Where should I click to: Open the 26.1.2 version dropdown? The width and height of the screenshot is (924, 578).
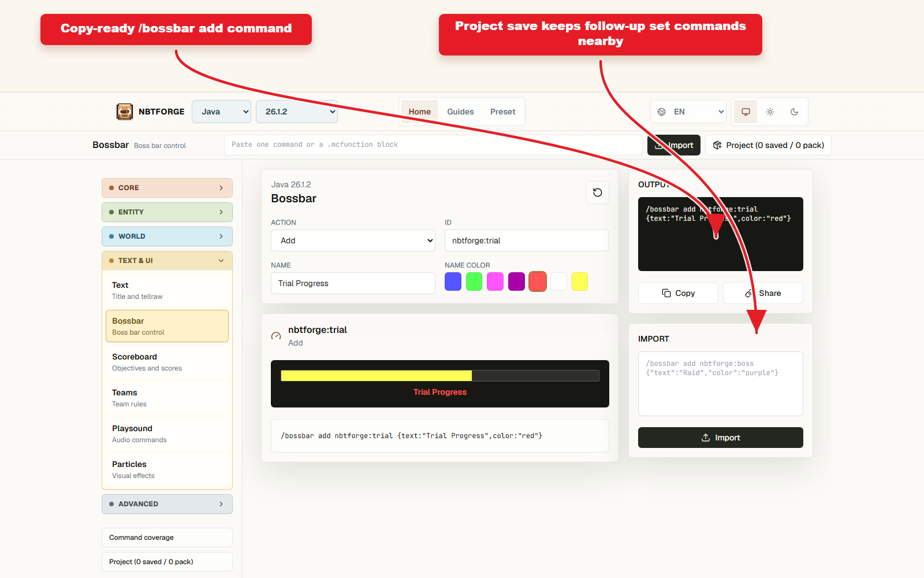297,112
